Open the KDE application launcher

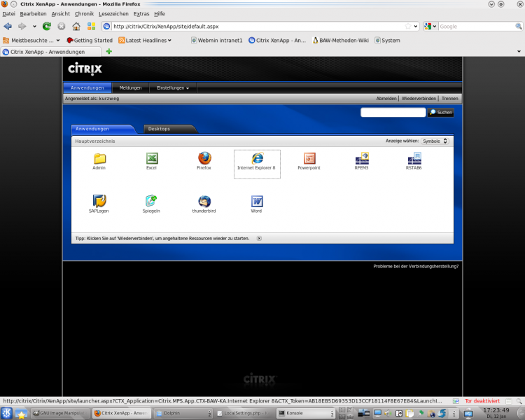tap(6, 413)
